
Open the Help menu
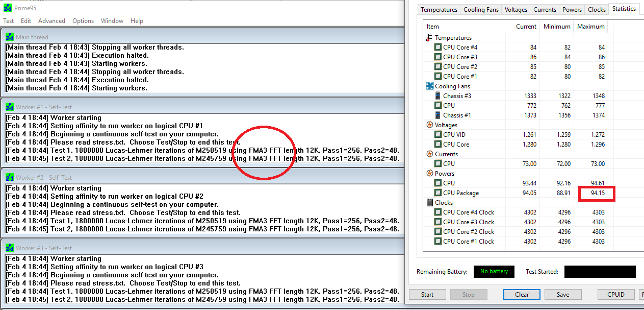137,21
